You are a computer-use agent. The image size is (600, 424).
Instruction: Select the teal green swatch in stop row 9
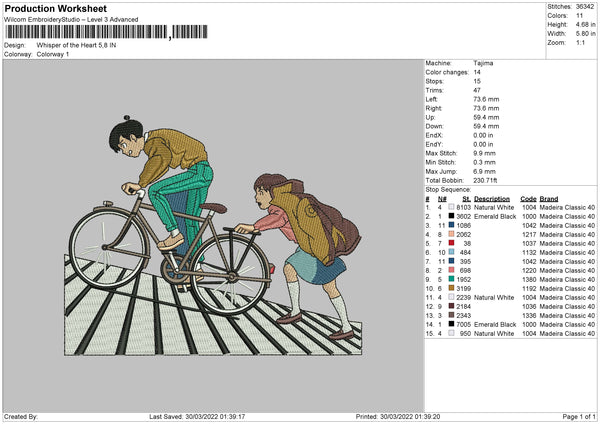click(x=452, y=279)
